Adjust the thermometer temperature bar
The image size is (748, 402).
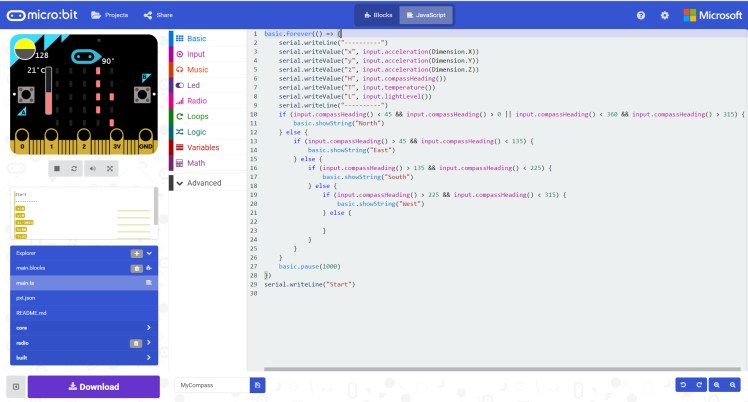pos(49,91)
